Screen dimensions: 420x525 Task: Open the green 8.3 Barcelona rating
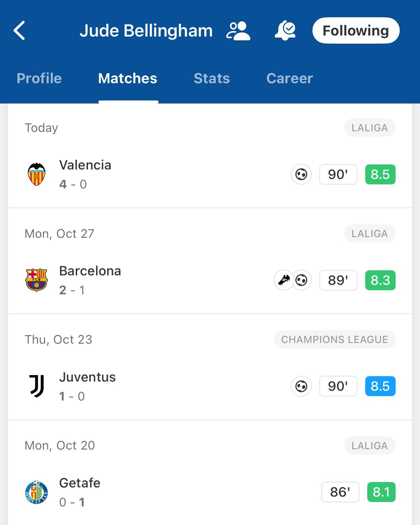click(380, 280)
